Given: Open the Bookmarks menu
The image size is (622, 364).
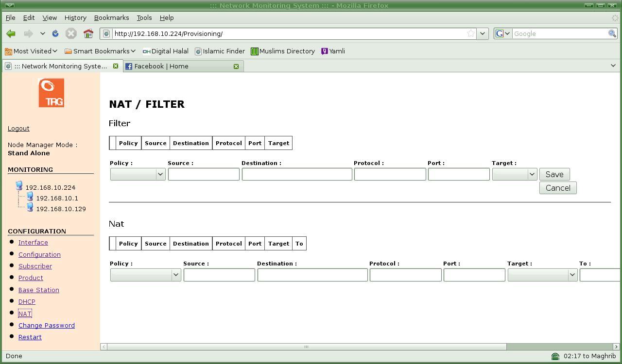Looking at the screenshot, I should 111,17.
